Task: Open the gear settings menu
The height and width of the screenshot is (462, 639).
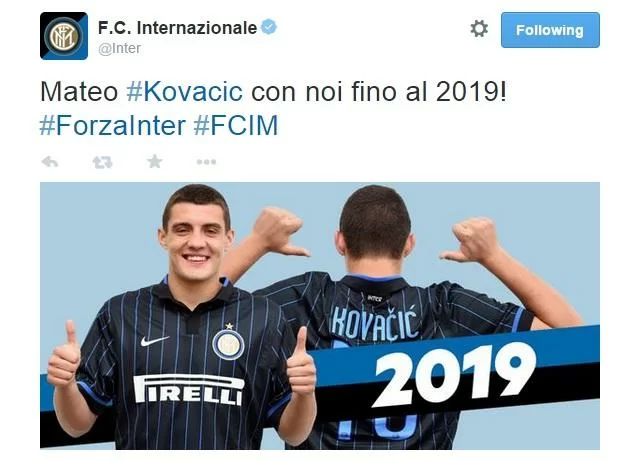Action: click(479, 29)
